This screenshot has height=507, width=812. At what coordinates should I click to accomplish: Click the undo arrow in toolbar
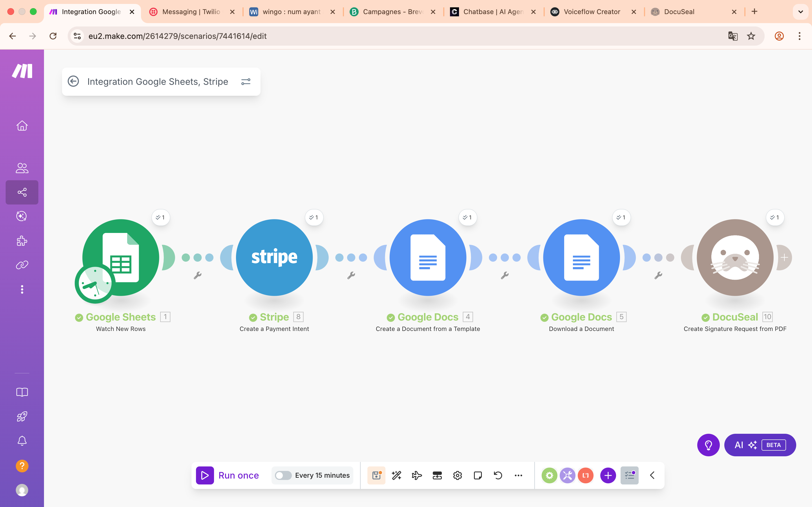[x=498, y=475]
